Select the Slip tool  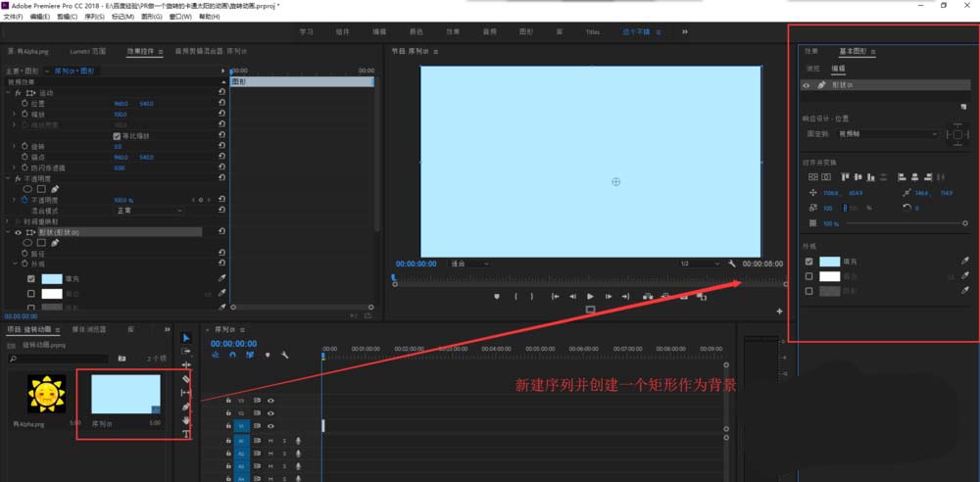[x=186, y=393]
